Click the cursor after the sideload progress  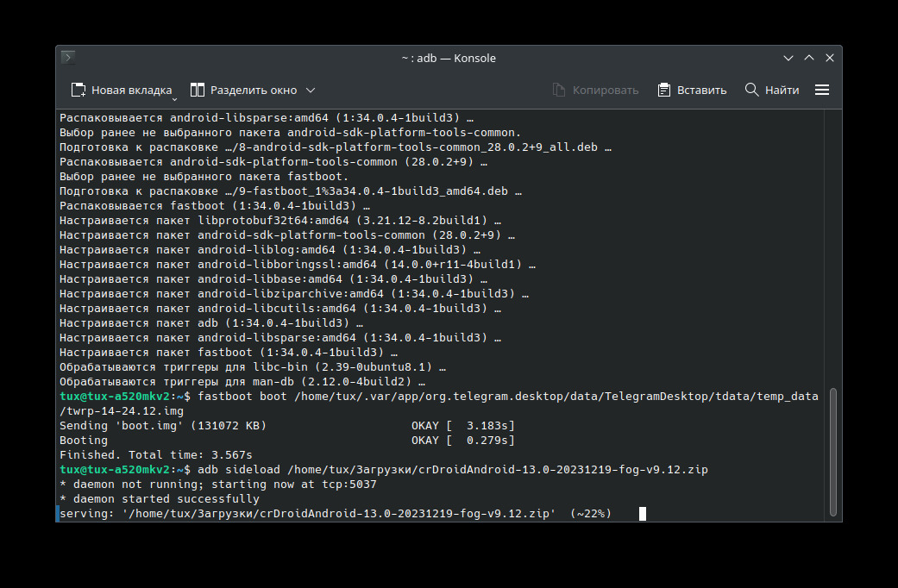click(x=643, y=514)
